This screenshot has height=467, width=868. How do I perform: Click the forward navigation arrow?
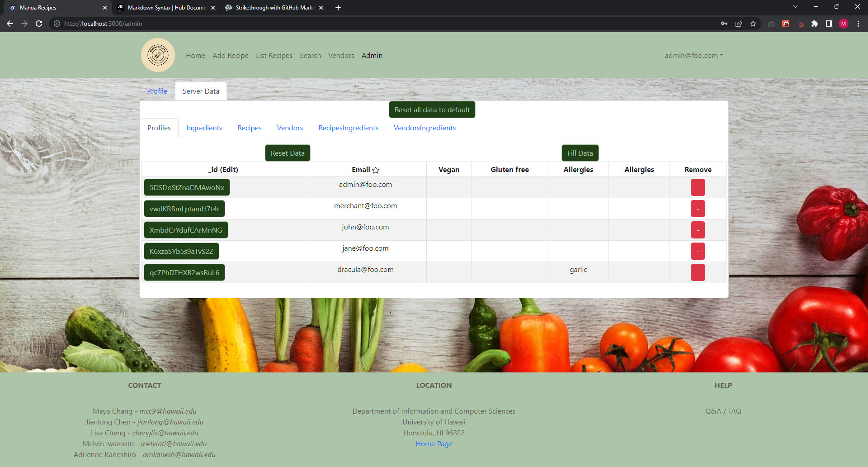24,24
